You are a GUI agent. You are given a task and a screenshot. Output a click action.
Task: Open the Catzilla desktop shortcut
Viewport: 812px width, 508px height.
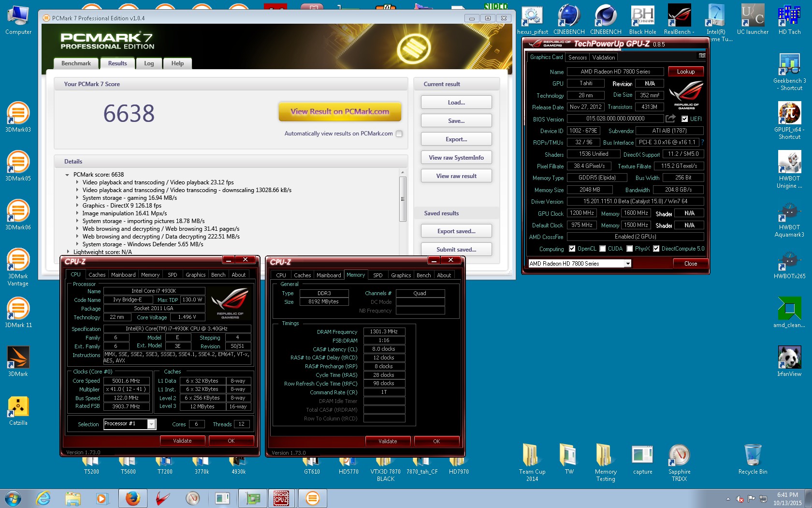[x=18, y=411]
